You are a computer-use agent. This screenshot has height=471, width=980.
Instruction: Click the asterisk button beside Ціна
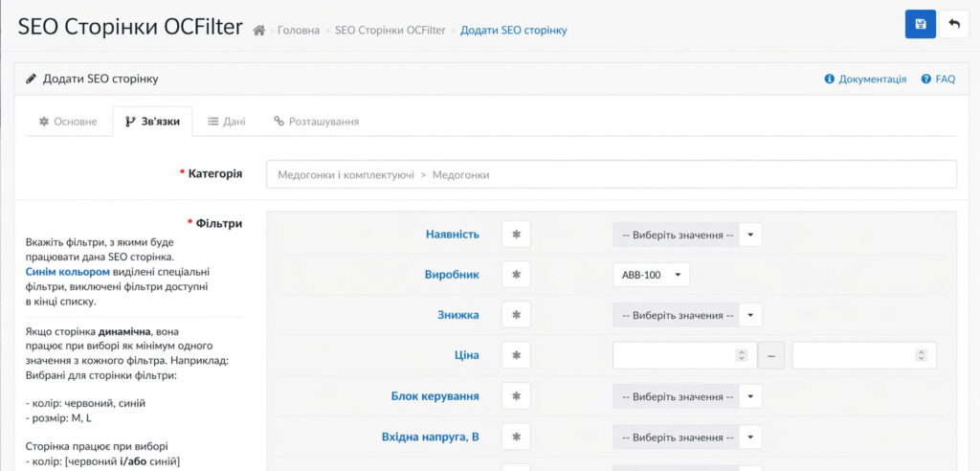click(516, 355)
